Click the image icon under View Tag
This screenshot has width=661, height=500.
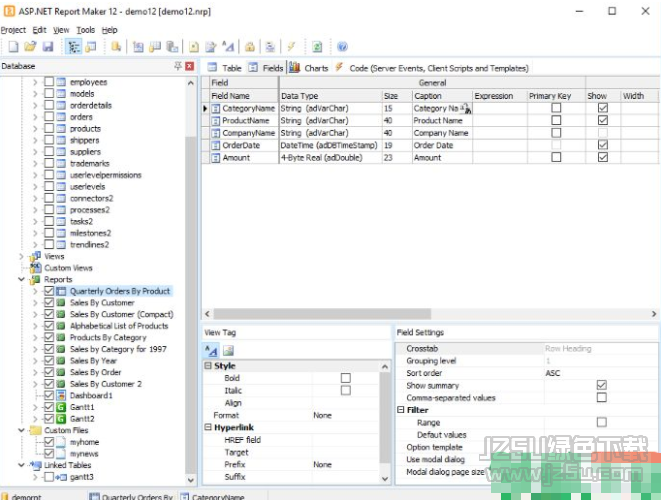click(x=228, y=350)
